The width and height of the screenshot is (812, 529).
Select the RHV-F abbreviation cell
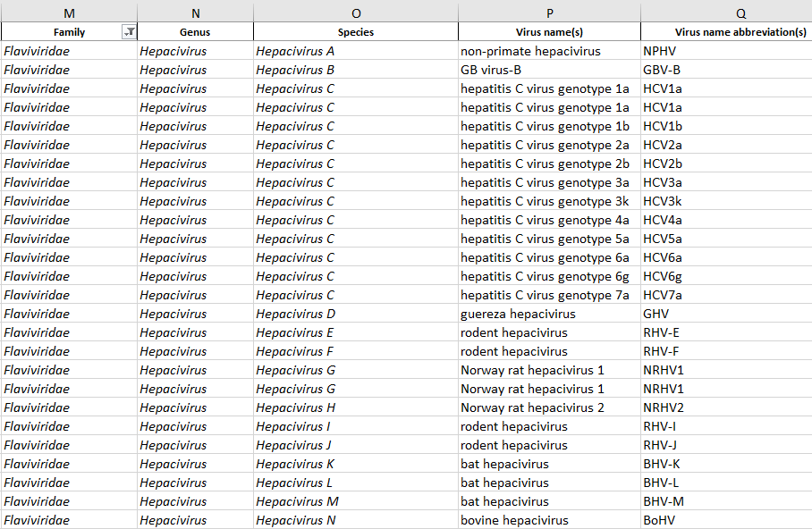pos(726,351)
